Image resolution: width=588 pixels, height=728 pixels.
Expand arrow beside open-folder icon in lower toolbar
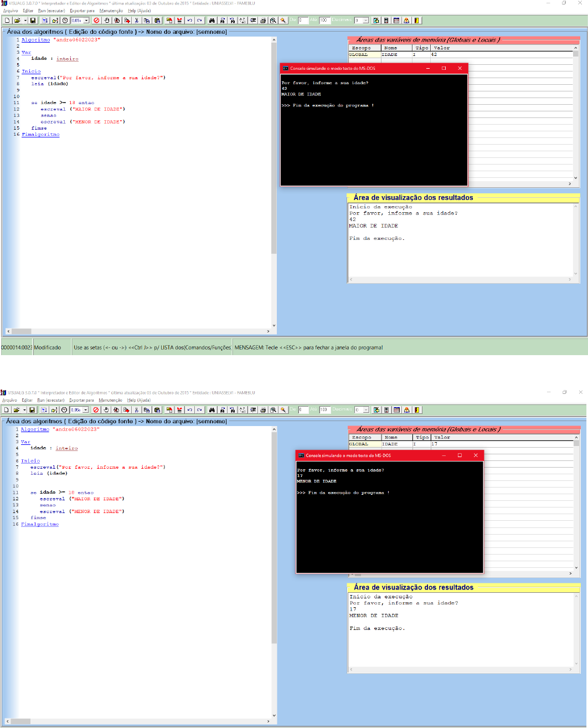click(25, 410)
